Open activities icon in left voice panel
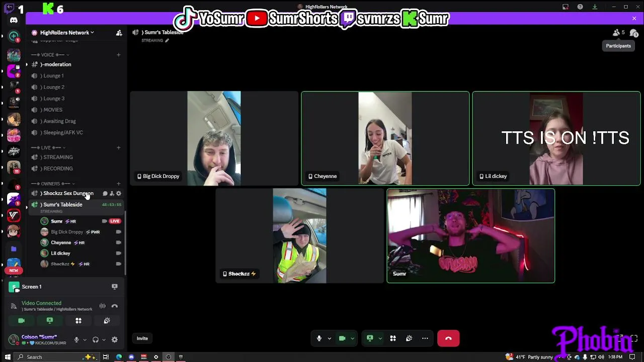 tap(78, 321)
